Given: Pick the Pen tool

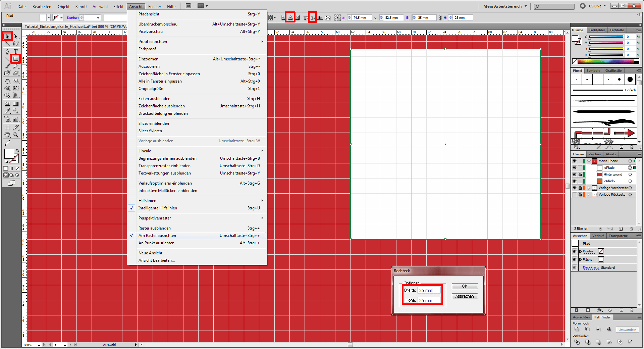Looking at the screenshot, I should (x=7, y=51).
